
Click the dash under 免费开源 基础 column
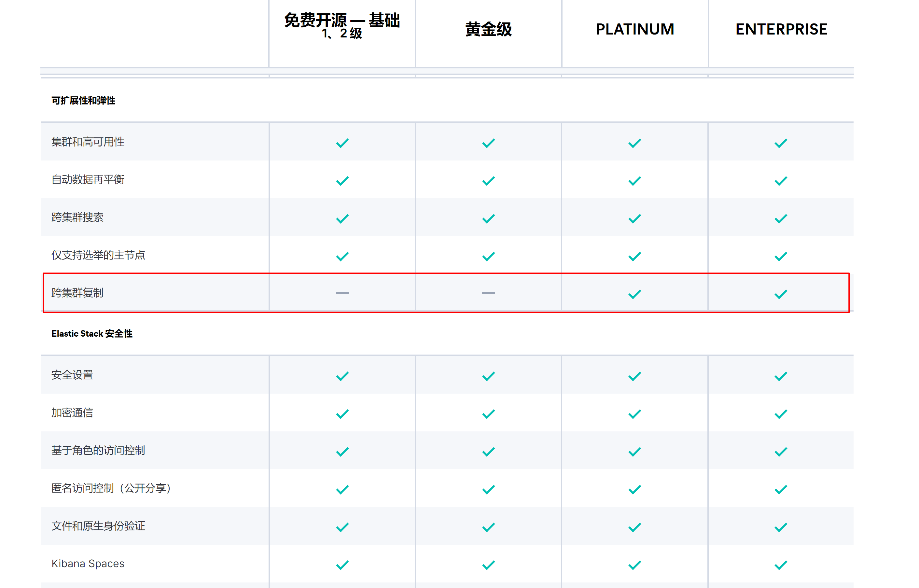coord(342,293)
